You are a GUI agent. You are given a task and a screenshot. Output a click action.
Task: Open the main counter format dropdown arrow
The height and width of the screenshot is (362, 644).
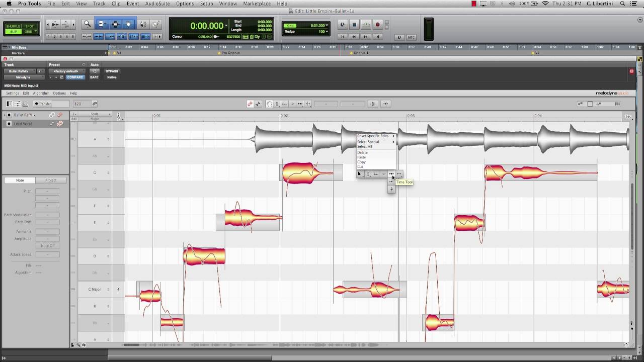pyautogui.click(x=226, y=26)
